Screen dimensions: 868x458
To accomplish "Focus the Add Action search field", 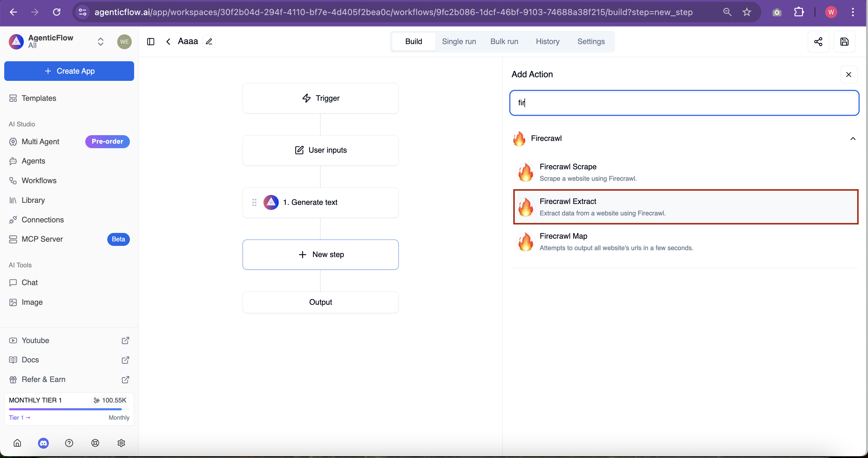I will [684, 103].
